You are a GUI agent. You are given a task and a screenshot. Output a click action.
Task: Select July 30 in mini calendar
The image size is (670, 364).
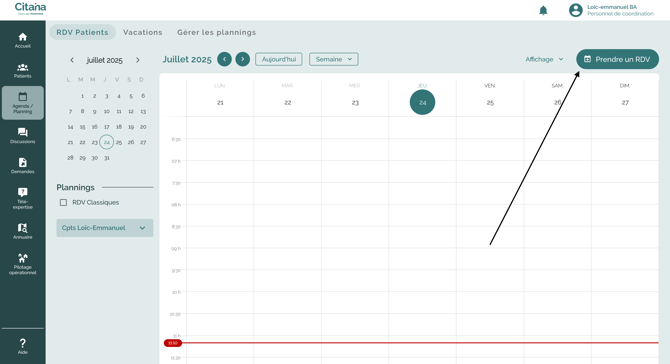pos(94,158)
